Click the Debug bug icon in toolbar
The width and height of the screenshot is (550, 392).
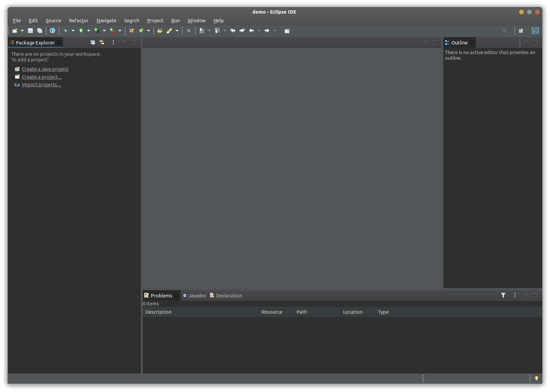click(65, 31)
